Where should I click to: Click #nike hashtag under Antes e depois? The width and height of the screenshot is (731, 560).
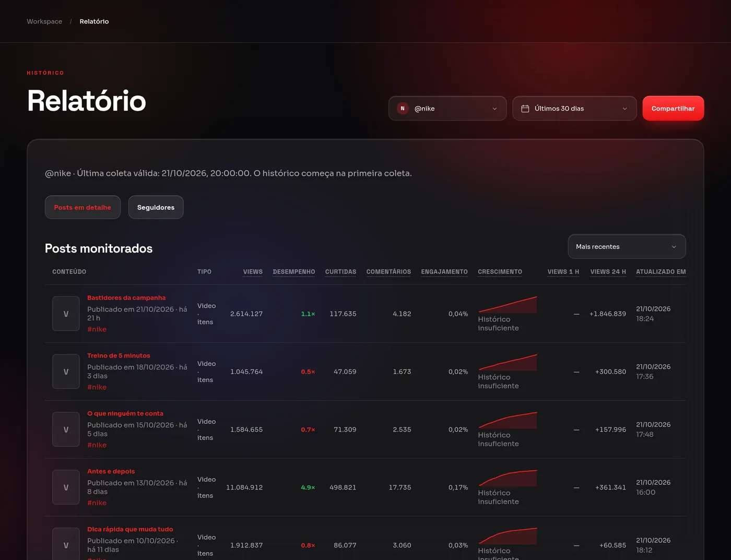pos(97,503)
